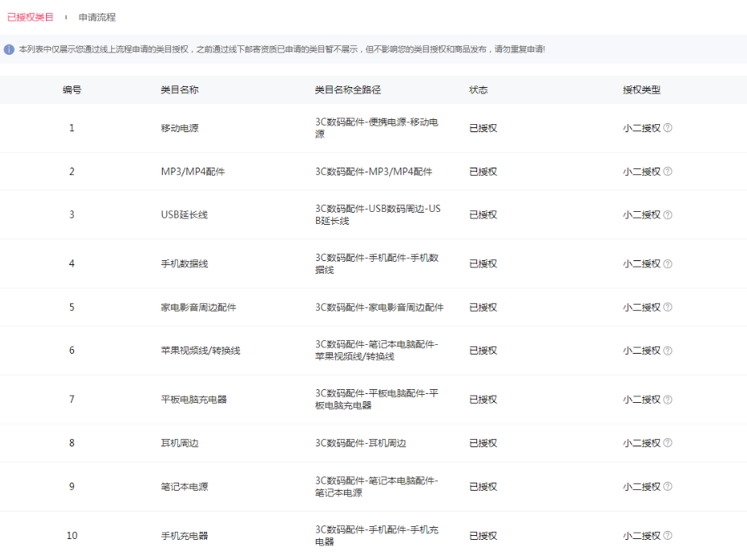
Task: Click help icon beside 小二授权 in row 1
Action: pyautogui.click(x=667, y=127)
